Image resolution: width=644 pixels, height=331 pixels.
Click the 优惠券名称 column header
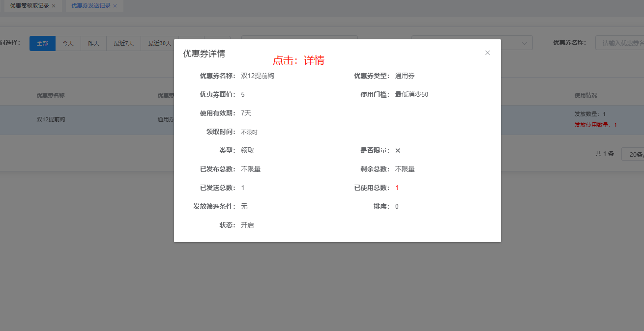(x=51, y=95)
